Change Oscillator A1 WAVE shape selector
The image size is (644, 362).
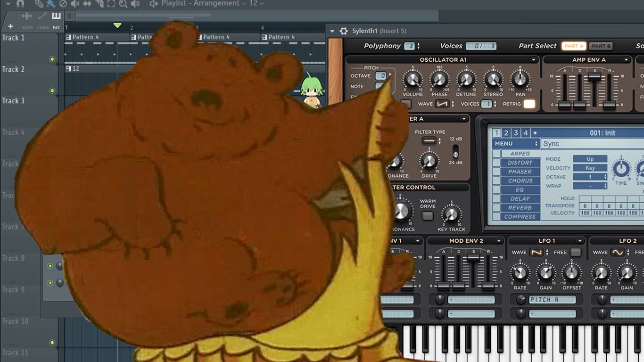442,104
